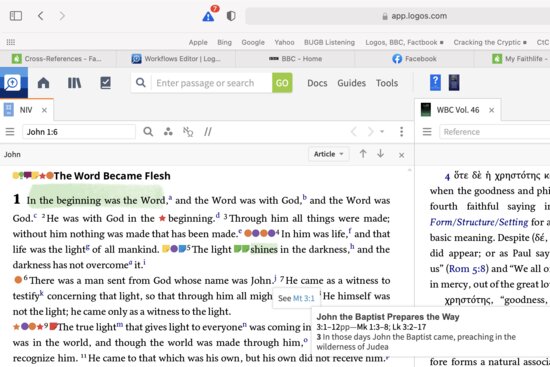
Task: Click the heading 'The Word Became Flesh'
Action: [112, 176]
